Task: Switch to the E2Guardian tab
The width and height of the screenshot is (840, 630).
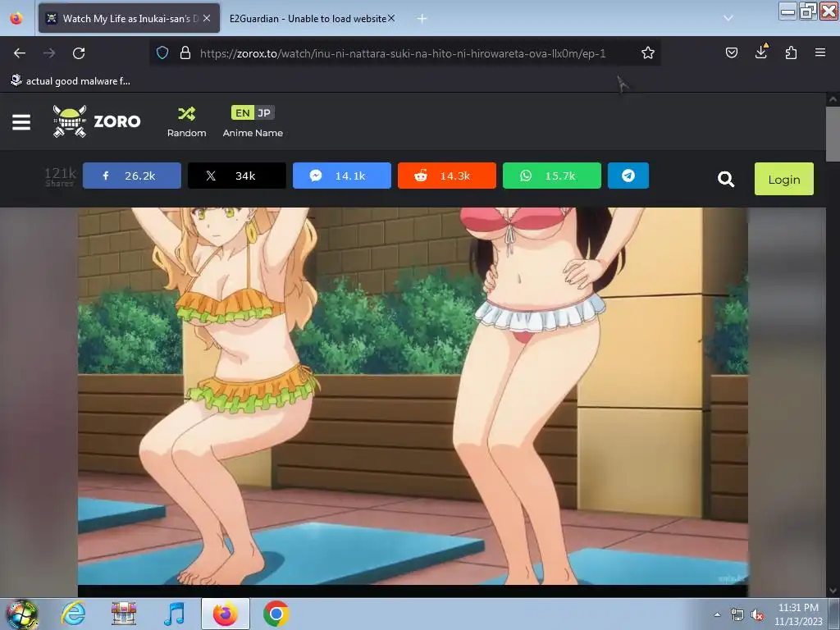Action: pos(308,18)
